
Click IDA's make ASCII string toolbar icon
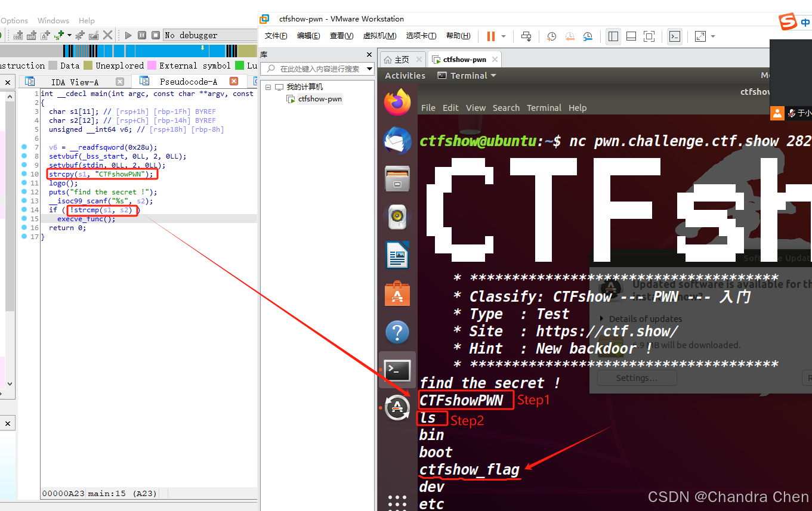pyautogui.click(x=45, y=35)
